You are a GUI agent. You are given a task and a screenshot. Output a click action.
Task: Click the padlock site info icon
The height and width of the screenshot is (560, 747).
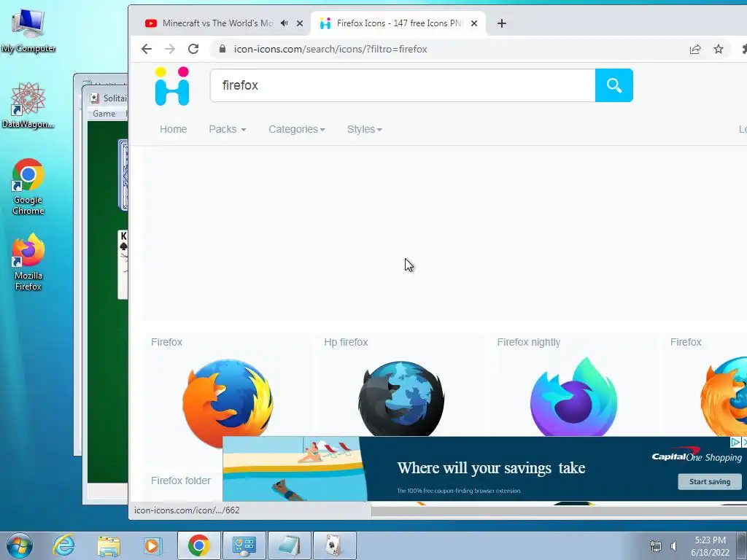point(222,49)
